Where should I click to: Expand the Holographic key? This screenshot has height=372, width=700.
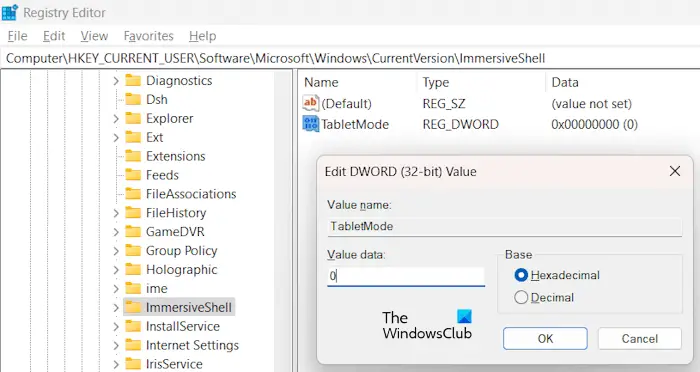point(116,270)
